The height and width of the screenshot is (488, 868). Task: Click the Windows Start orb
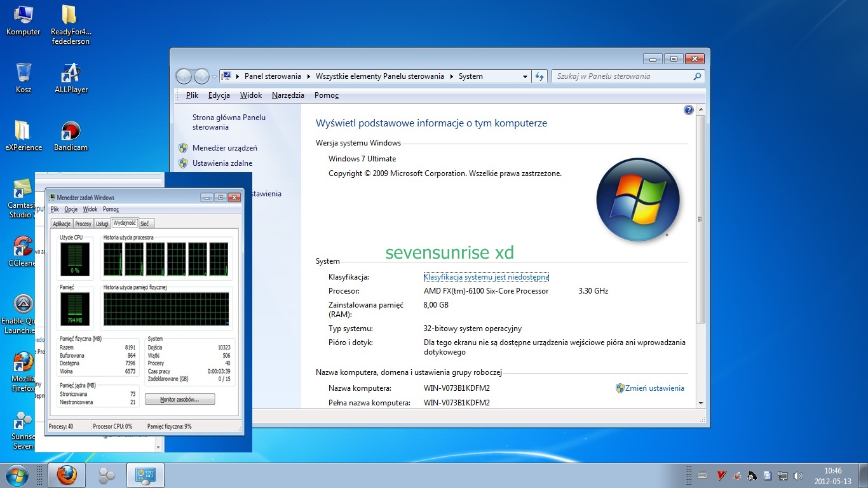point(17,475)
